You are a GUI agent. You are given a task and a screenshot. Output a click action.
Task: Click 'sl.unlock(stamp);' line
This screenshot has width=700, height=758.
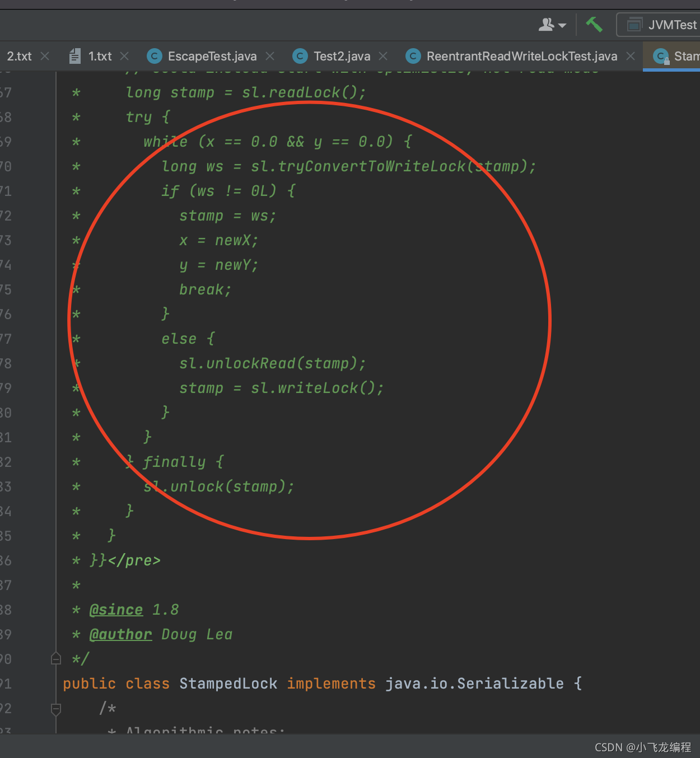(219, 486)
